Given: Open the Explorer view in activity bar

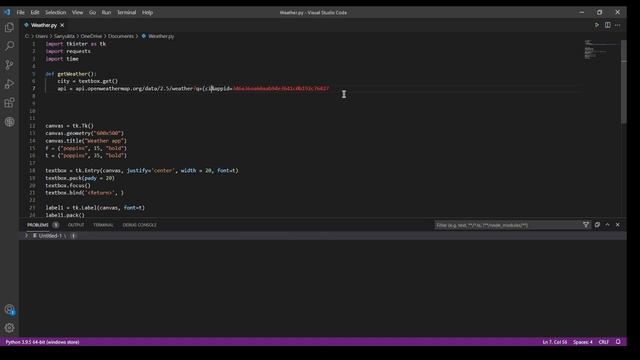Looking at the screenshot, I should click(x=9, y=27).
